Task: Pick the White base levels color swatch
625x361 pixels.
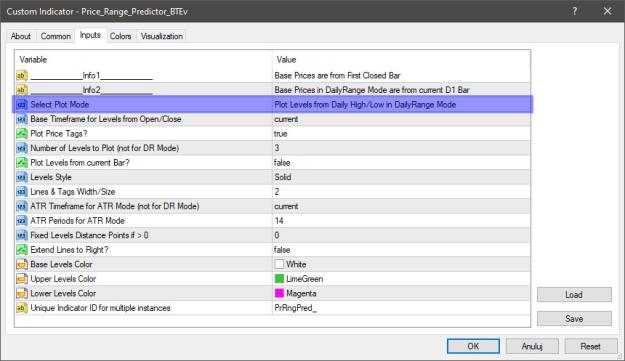Action: (279, 265)
